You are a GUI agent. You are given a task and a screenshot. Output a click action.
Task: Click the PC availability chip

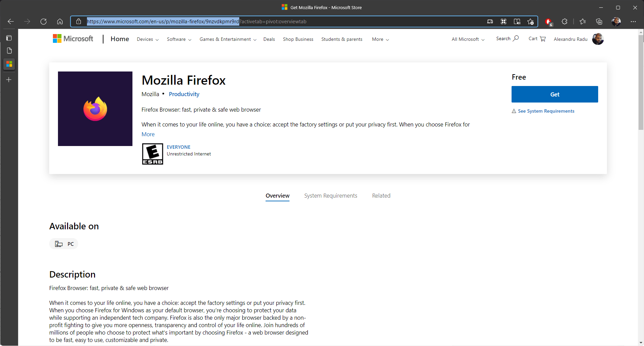(x=64, y=244)
